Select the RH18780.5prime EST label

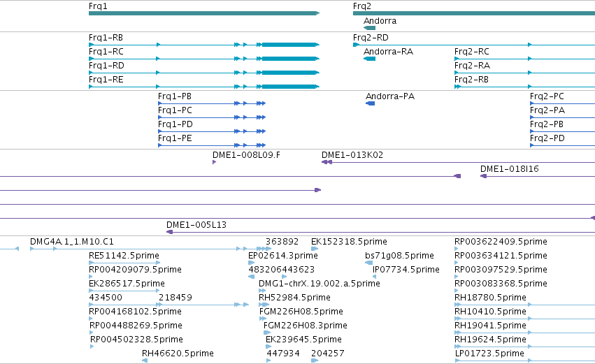point(490,298)
